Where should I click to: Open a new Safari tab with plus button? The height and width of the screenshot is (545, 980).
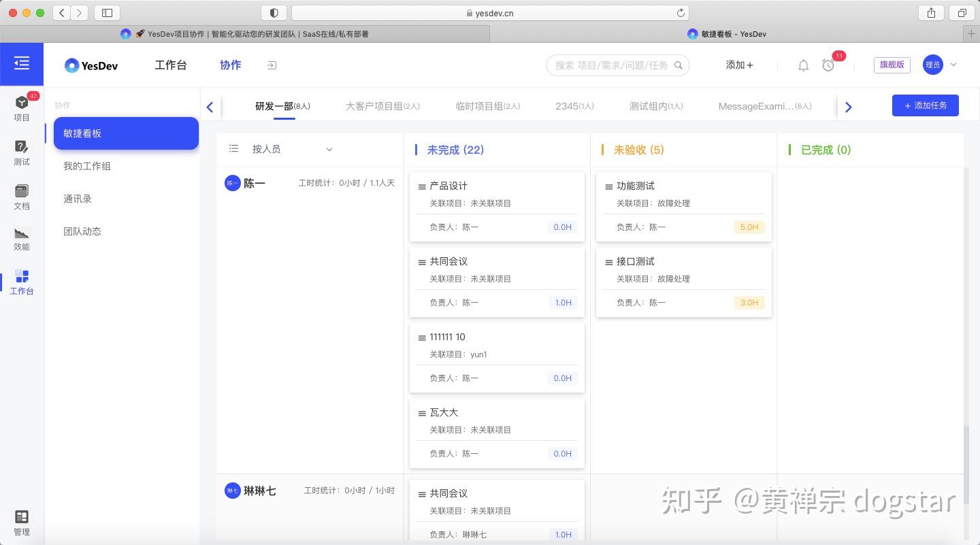tap(972, 34)
